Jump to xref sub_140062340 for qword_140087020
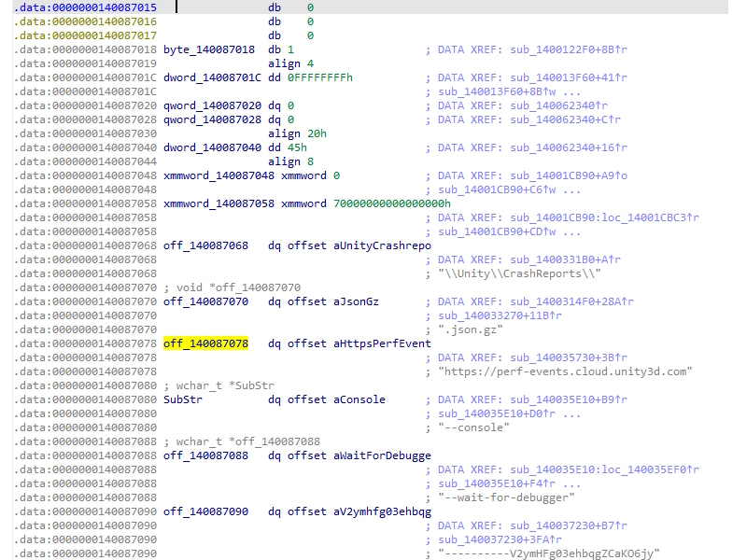 (558, 105)
